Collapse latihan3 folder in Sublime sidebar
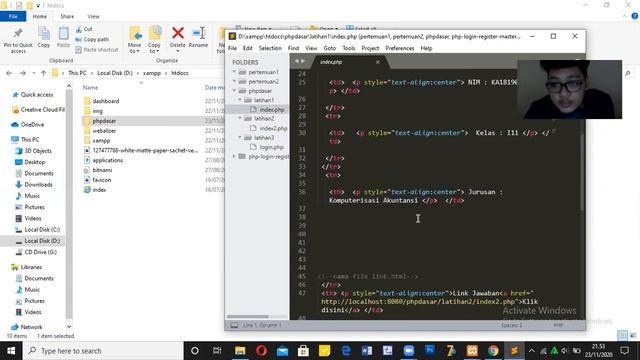The width and height of the screenshot is (640, 360). [240, 138]
